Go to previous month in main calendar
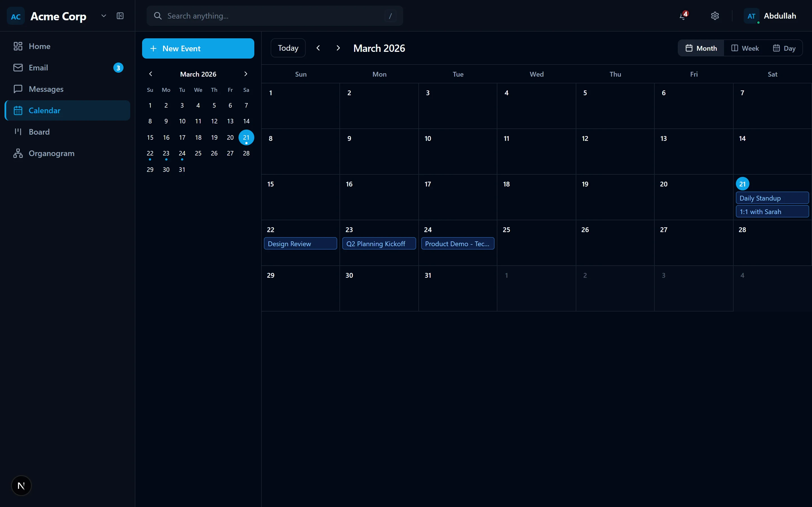 click(318, 48)
